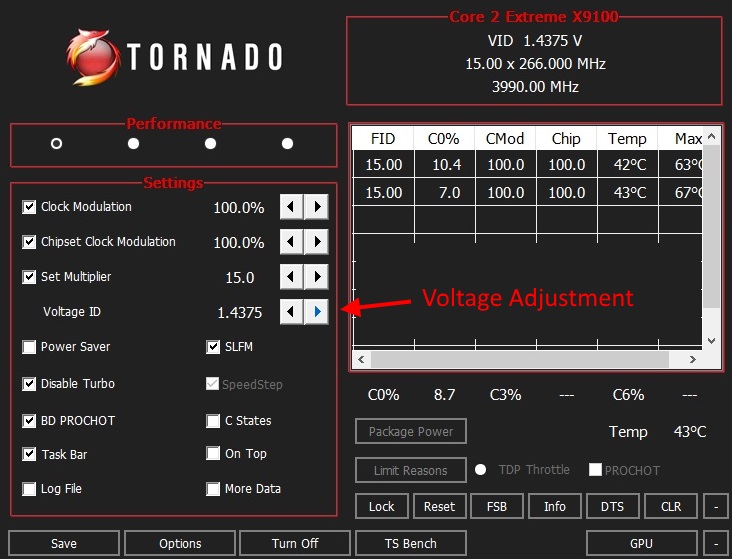Select third Performance profile radio button
This screenshot has height=559, width=732.
click(211, 143)
